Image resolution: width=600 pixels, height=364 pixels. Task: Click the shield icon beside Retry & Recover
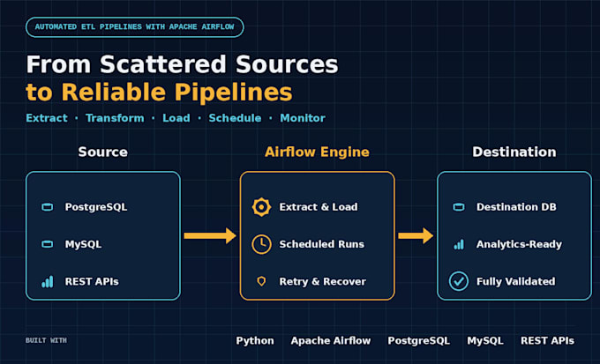click(x=262, y=282)
